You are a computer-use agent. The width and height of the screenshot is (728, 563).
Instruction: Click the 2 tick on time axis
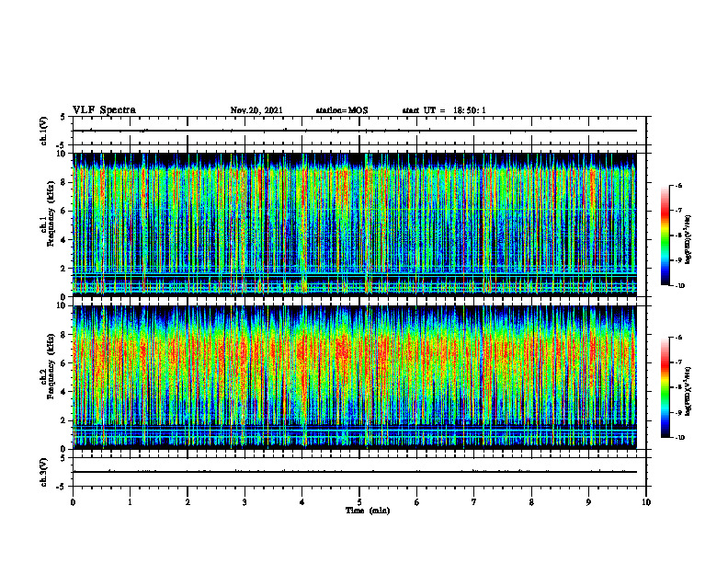click(188, 502)
